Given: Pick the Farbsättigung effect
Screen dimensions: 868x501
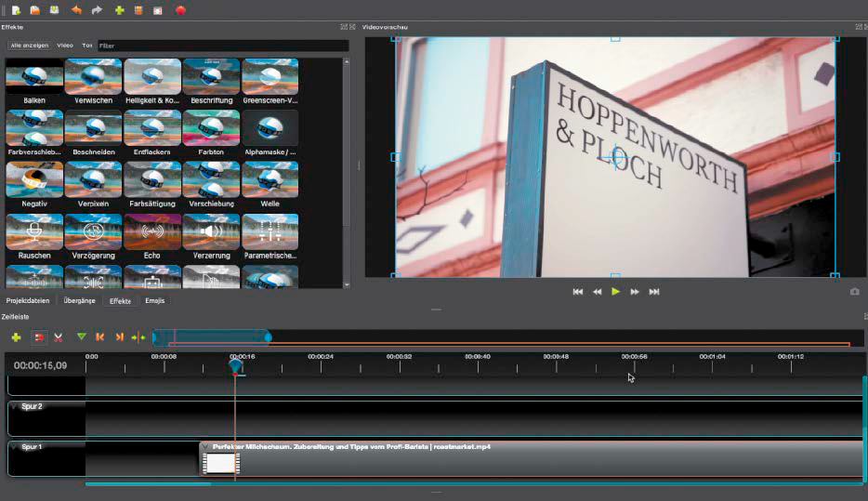Looking at the screenshot, I should click(152, 185).
